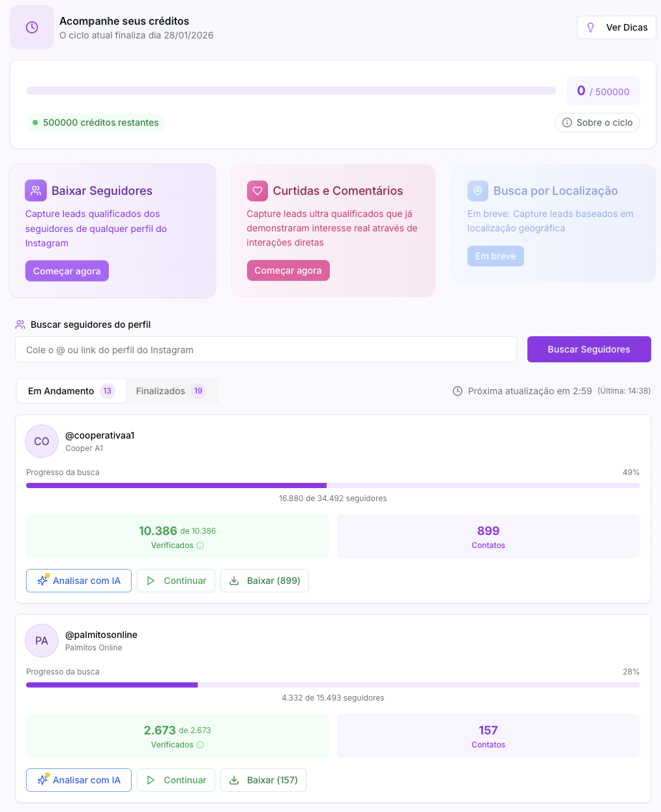Click the credits progress bar at the top
This screenshot has height=812, width=661.
click(x=291, y=90)
